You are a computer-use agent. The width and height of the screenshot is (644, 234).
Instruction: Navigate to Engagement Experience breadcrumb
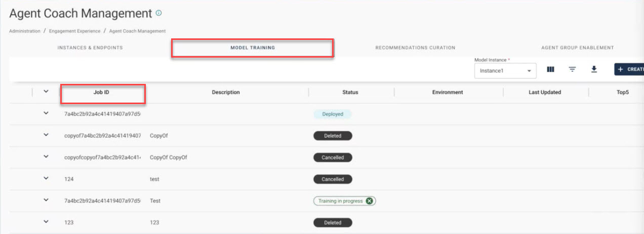[x=74, y=31]
